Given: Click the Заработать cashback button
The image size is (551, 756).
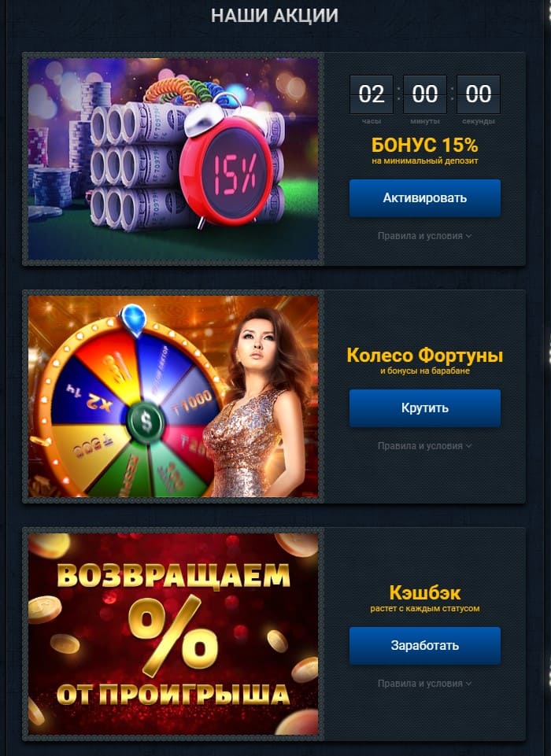Looking at the screenshot, I should pyautogui.click(x=424, y=646).
